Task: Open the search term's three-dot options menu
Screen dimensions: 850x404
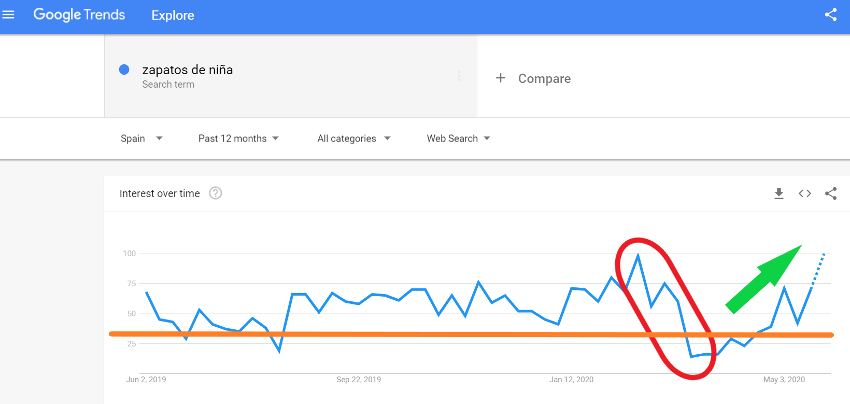Action: tap(459, 76)
